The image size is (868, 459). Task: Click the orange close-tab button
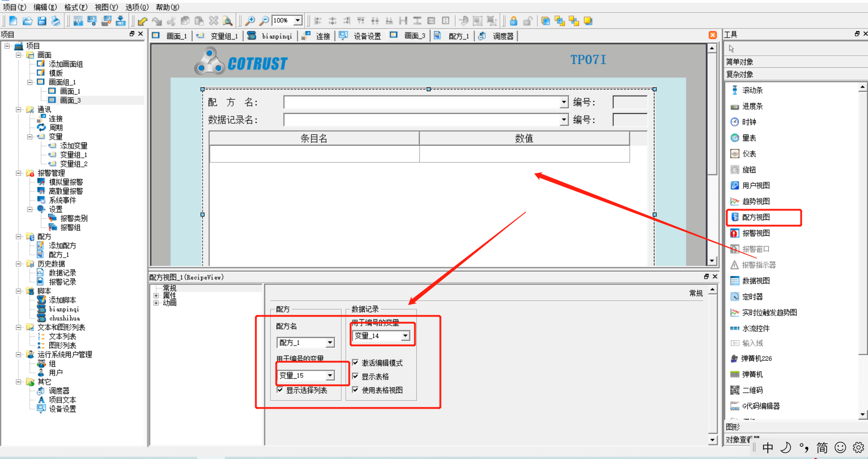tap(713, 35)
